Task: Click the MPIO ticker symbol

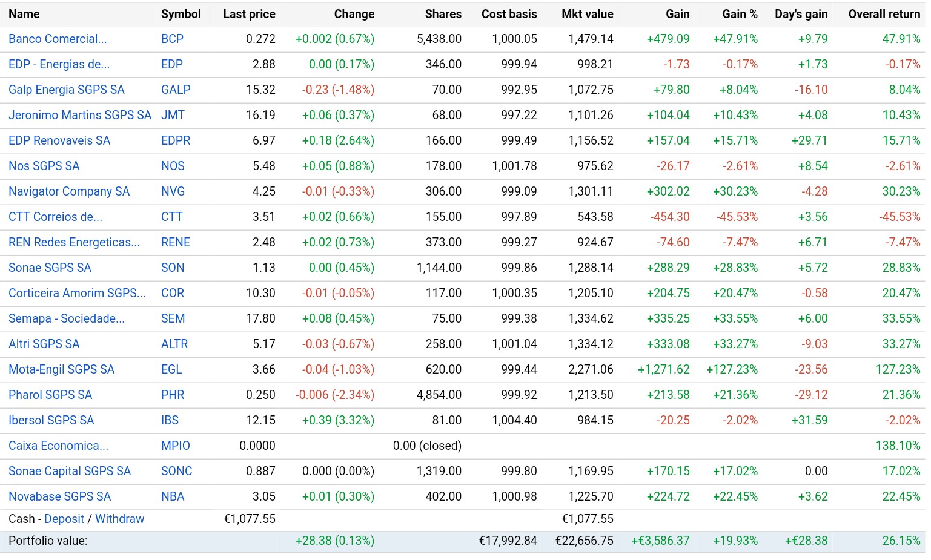Action: point(175,446)
